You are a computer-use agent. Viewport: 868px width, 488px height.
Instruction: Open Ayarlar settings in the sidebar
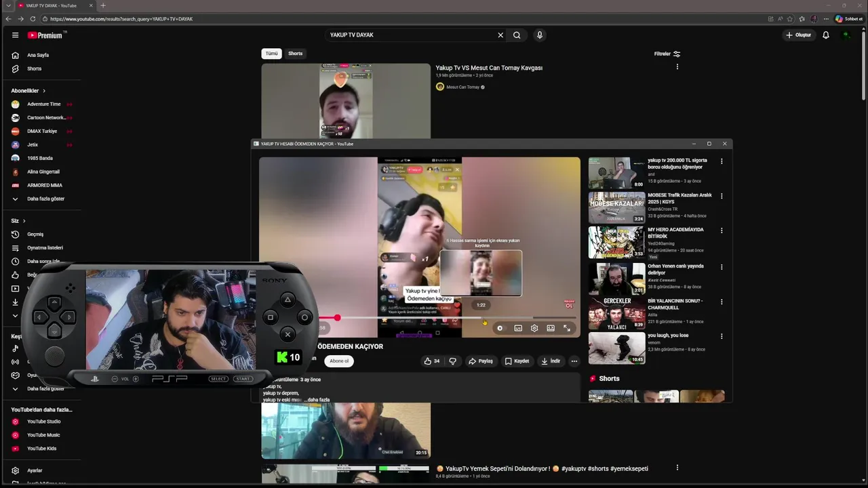[35, 470]
